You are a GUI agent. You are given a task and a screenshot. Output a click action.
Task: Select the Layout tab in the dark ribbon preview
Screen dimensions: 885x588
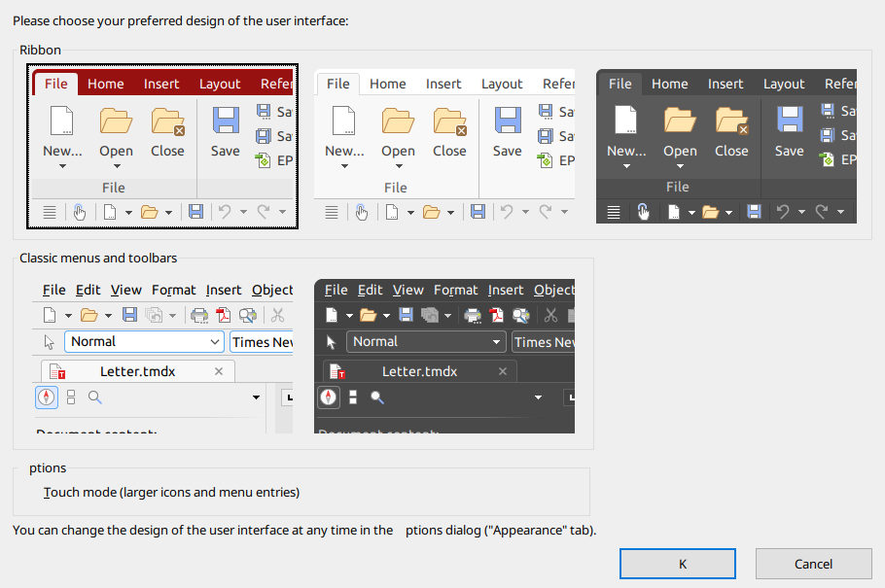click(x=784, y=84)
